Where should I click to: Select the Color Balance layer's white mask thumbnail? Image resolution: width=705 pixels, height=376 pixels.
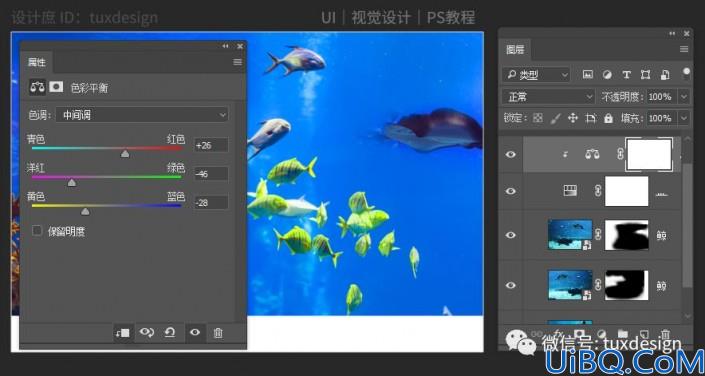pos(649,154)
